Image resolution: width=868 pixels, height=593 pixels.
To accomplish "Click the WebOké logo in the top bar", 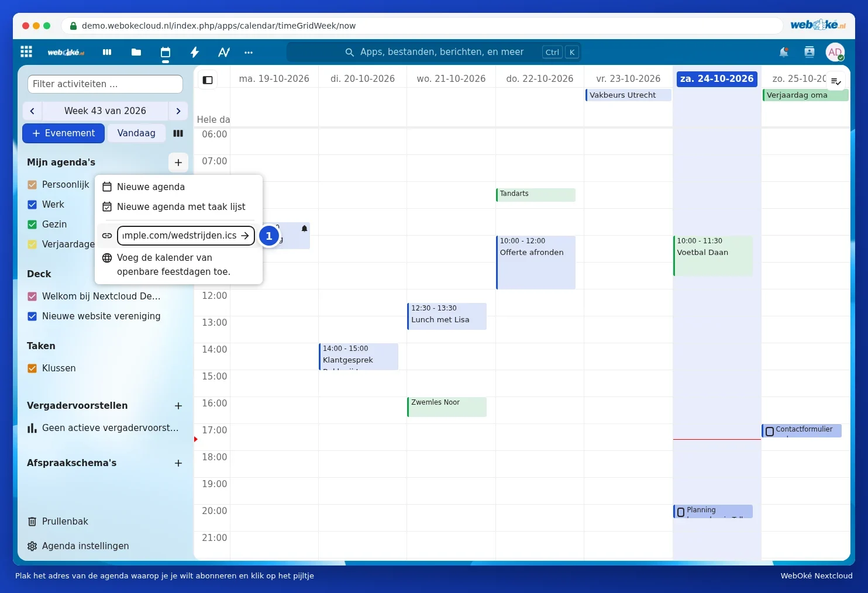I will point(66,52).
